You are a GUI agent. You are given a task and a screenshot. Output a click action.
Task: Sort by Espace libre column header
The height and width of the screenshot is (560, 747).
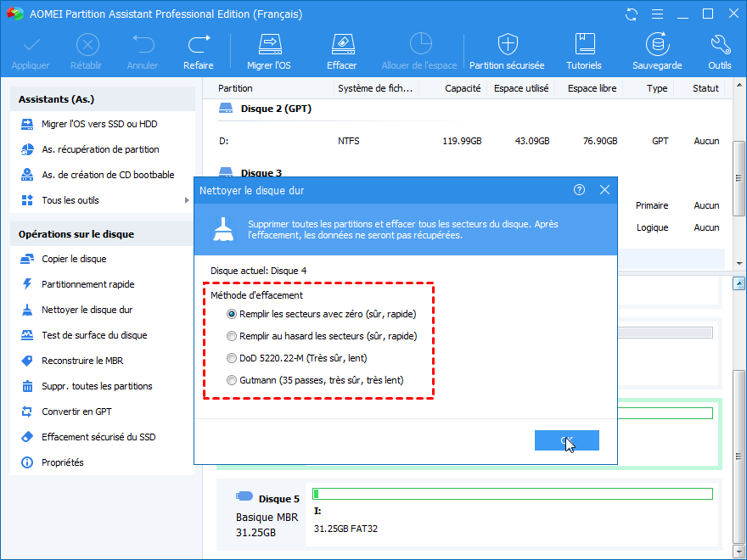(593, 88)
